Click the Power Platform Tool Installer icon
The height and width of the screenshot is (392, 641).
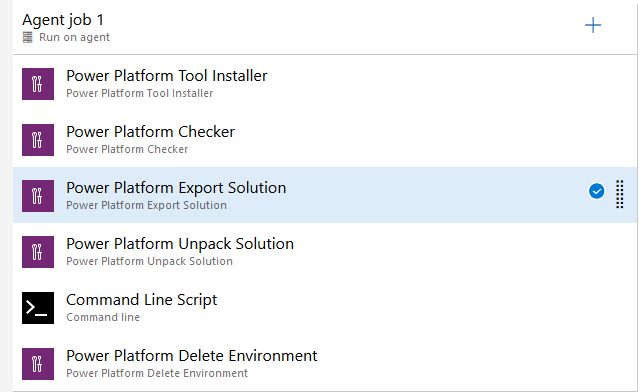tap(38, 84)
